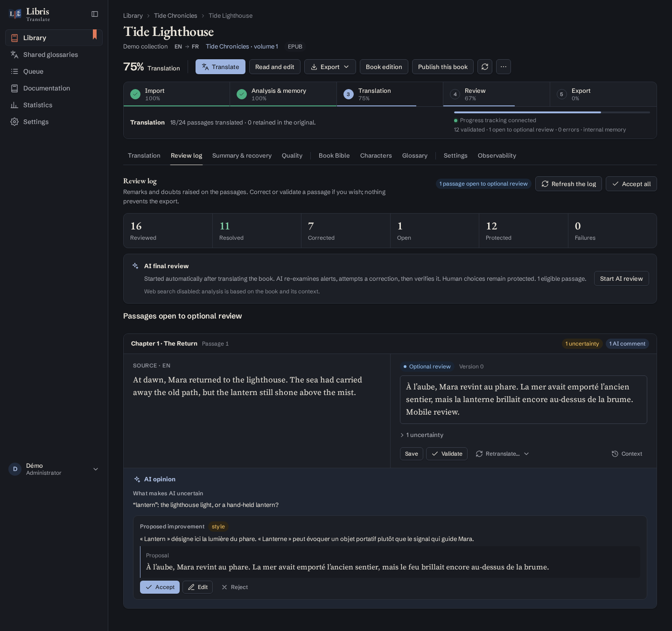This screenshot has height=631, width=672.
Task: Switch to the Book Bible tab
Action: (x=334, y=156)
